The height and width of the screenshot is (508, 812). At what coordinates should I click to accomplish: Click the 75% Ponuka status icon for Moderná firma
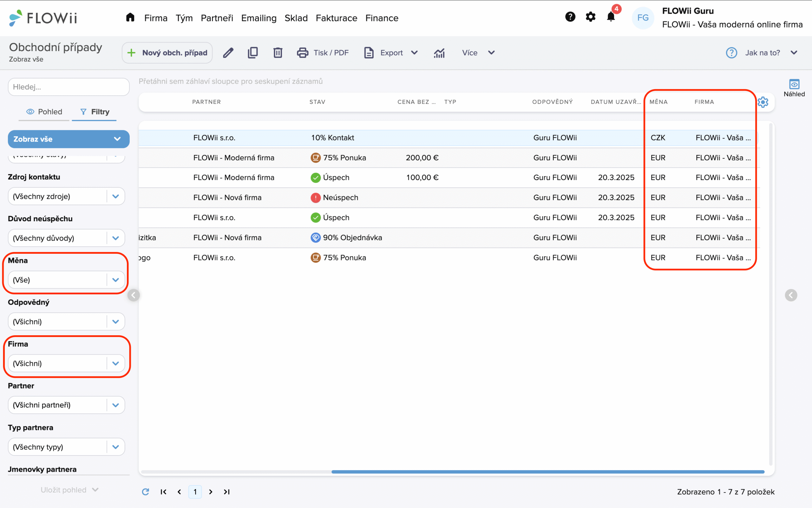pos(315,157)
